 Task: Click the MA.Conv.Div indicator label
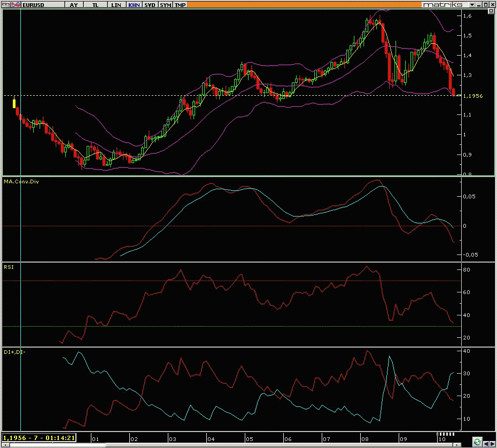(21, 182)
